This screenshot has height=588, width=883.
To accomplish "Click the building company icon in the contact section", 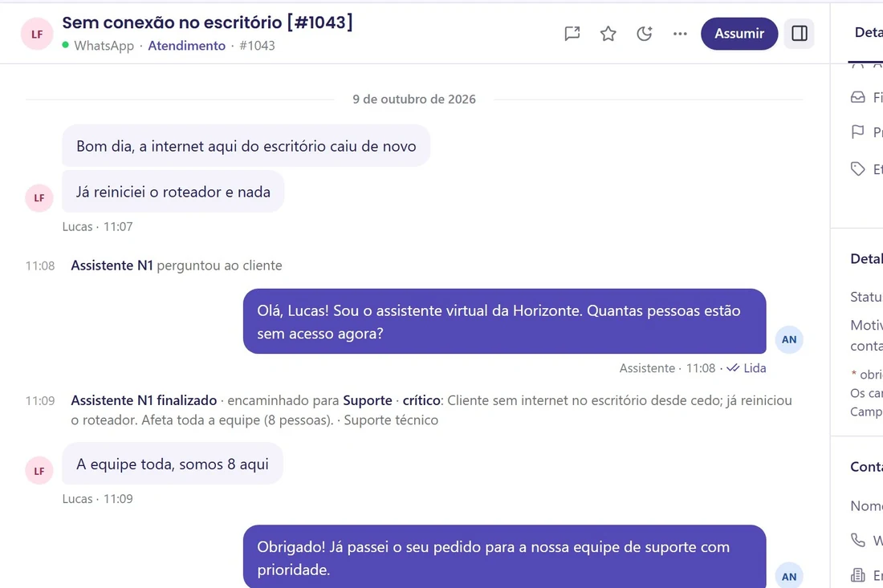I will [857, 575].
